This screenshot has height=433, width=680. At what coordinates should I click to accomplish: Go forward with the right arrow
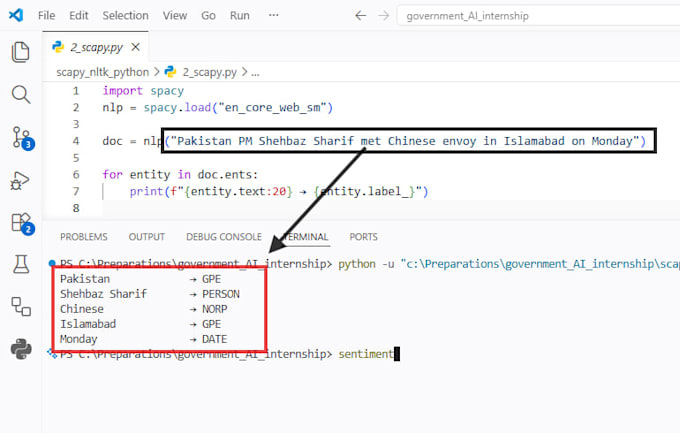tap(383, 16)
